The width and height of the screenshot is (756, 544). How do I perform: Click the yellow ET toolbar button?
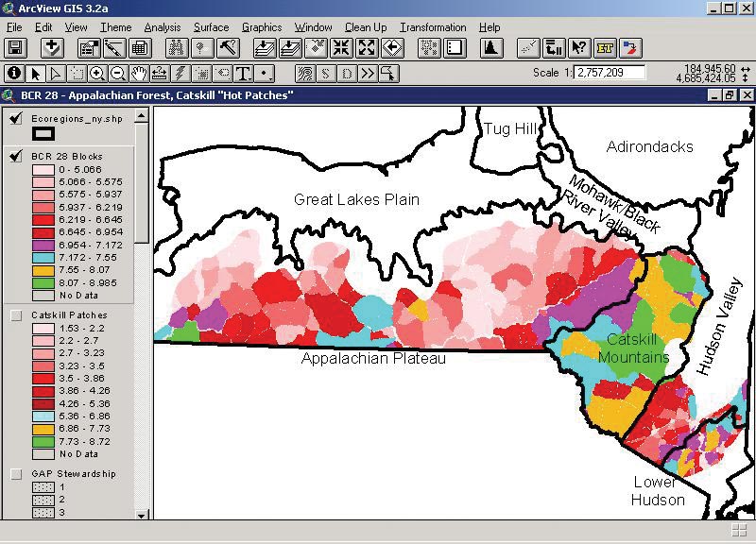click(605, 48)
